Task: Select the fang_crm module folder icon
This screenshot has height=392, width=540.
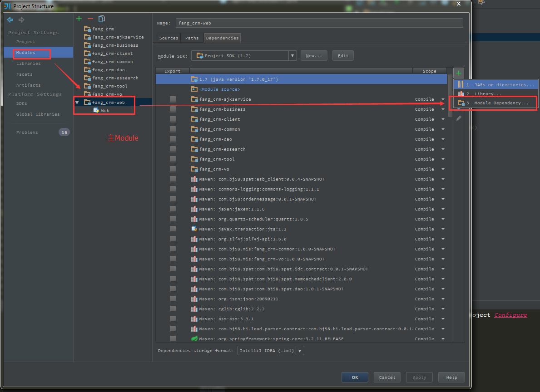Action: click(87, 29)
